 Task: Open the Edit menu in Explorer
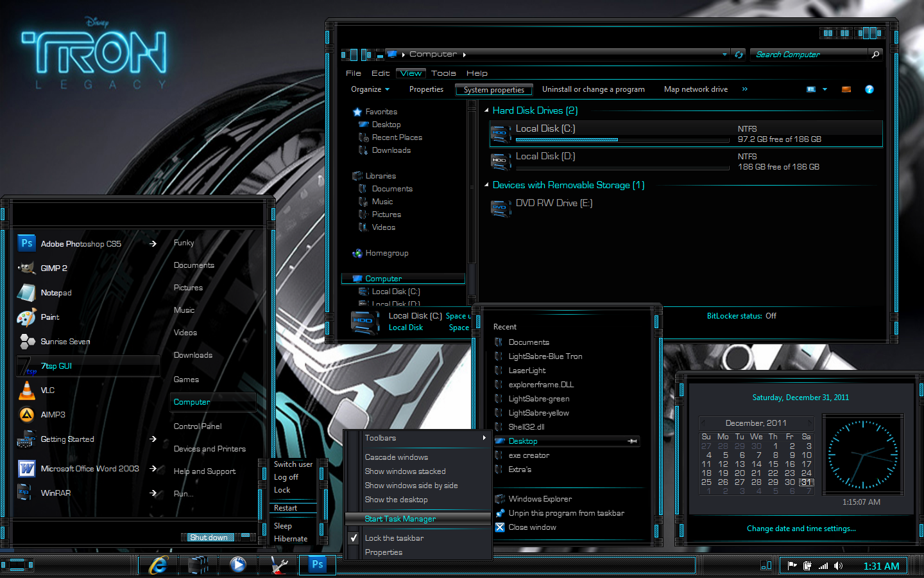coord(381,73)
